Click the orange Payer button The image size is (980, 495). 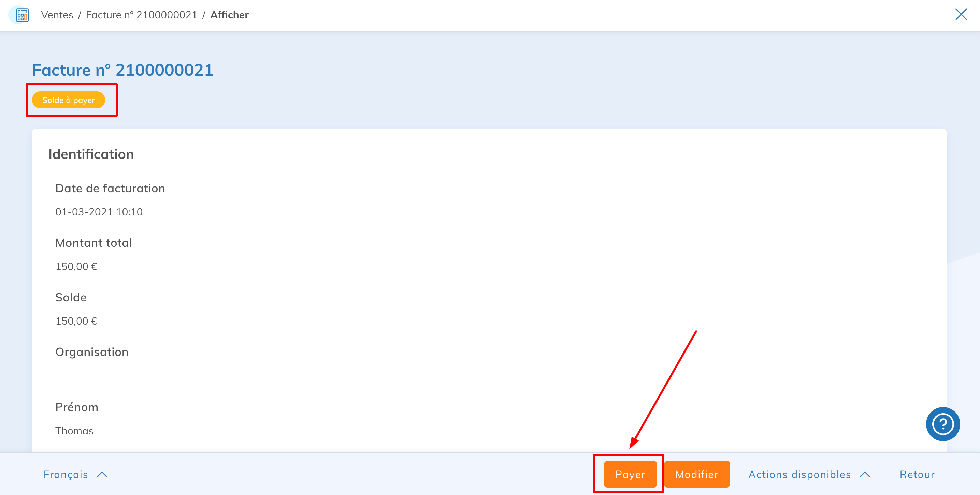(x=630, y=474)
